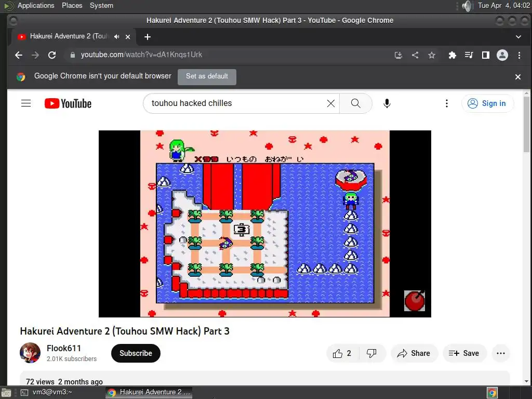Mute the tab using the speaker icon

(117, 37)
